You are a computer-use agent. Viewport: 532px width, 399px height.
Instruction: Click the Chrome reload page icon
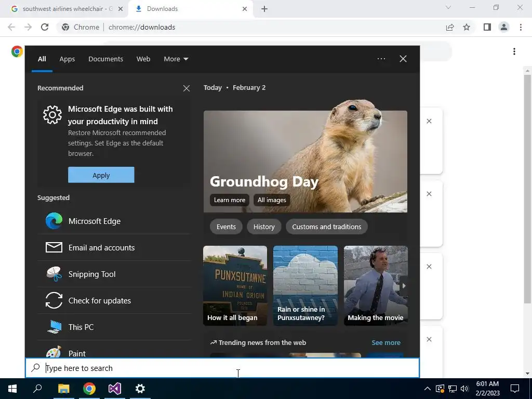[x=45, y=27]
